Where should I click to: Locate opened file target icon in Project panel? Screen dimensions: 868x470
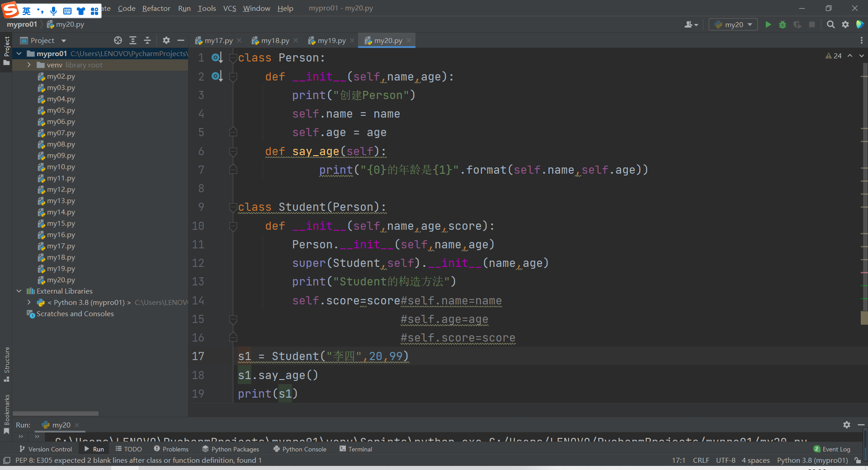coord(118,40)
